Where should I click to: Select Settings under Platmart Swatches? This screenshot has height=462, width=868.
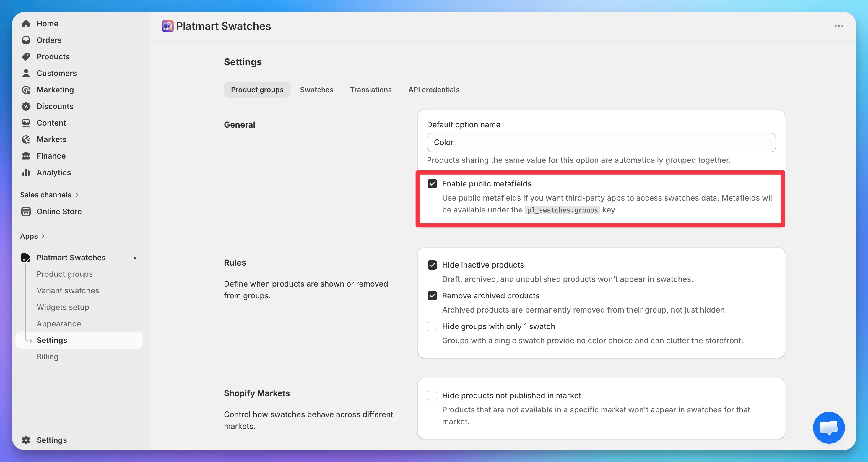(x=79, y=340)
